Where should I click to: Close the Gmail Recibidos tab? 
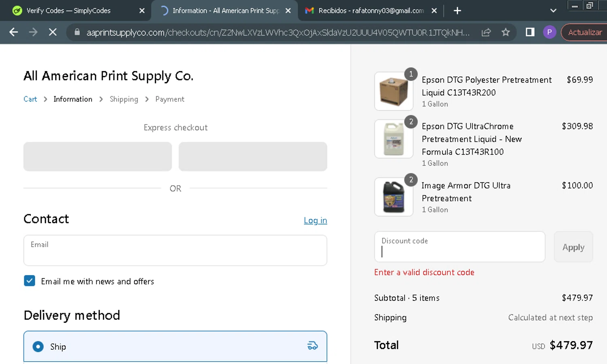coord(434,11)
